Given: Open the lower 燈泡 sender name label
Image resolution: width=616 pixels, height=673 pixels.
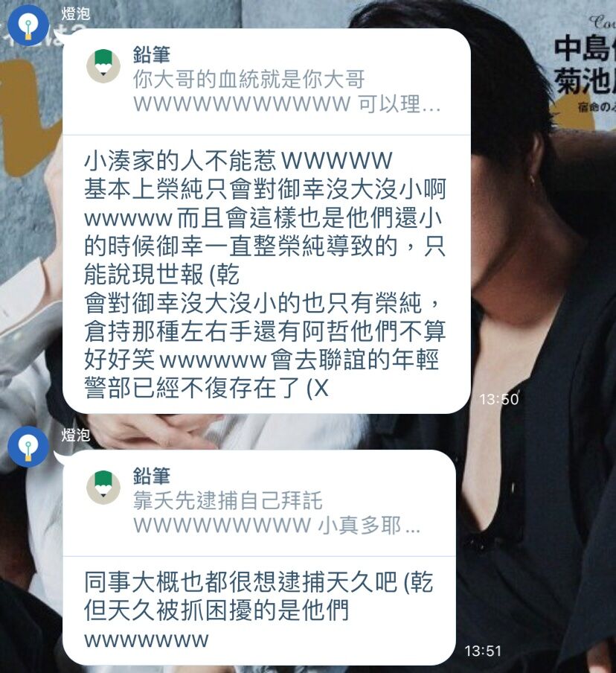Looking at the screenshot, I should [x=75, y=435].
